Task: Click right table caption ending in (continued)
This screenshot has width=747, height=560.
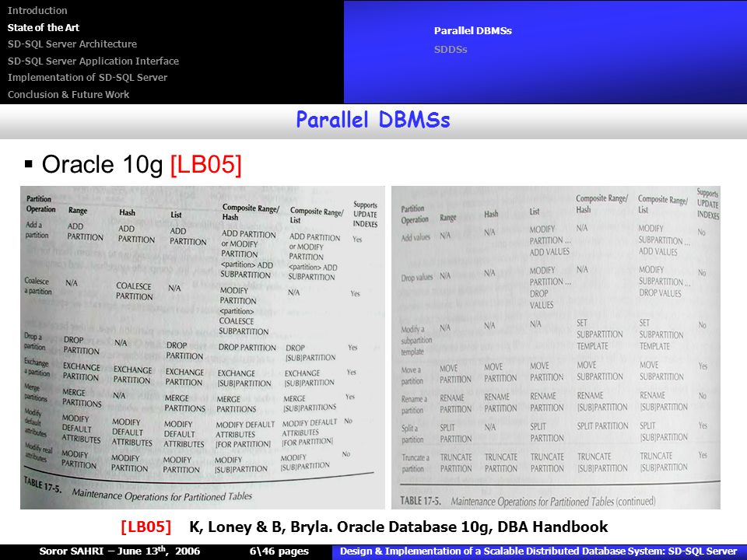Action: point(553,502)
